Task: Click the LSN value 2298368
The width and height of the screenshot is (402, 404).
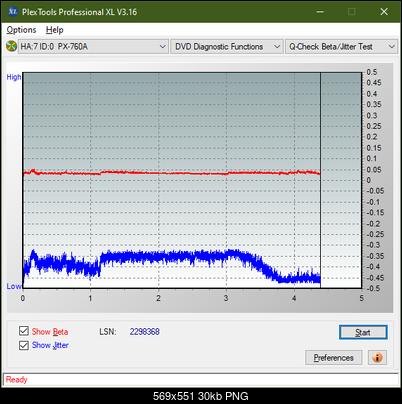Action: (145, 332)
